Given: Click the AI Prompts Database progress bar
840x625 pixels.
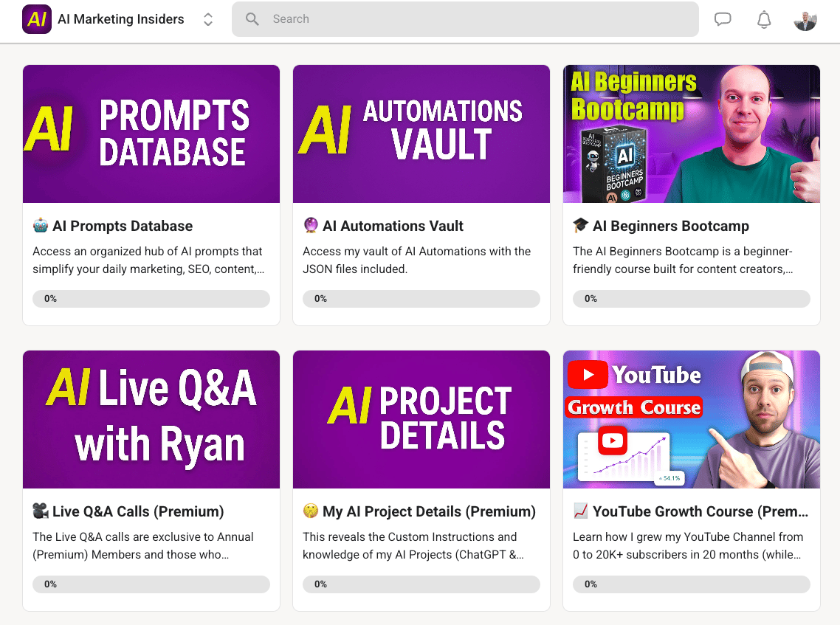Looking at the screenshot, I should (151, 299).
